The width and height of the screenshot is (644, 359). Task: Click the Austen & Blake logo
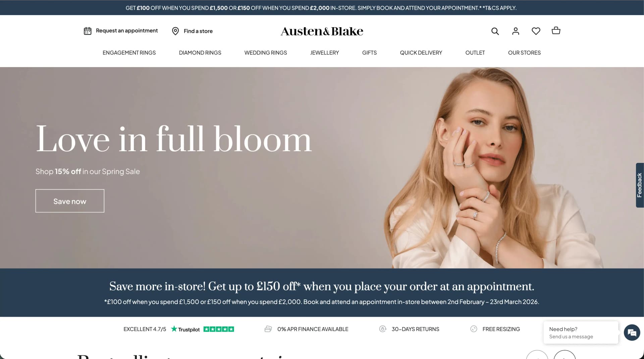[322, 31]
